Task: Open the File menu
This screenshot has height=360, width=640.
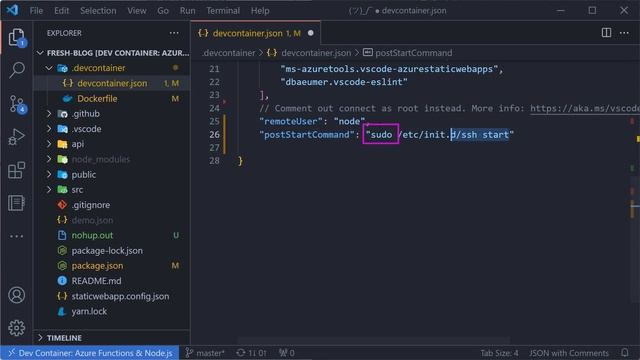Action: point(36,11)
